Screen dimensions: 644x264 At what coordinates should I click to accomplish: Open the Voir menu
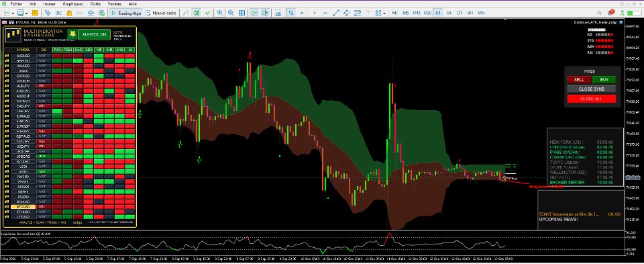pyautogui.click(x=32, y=3)
